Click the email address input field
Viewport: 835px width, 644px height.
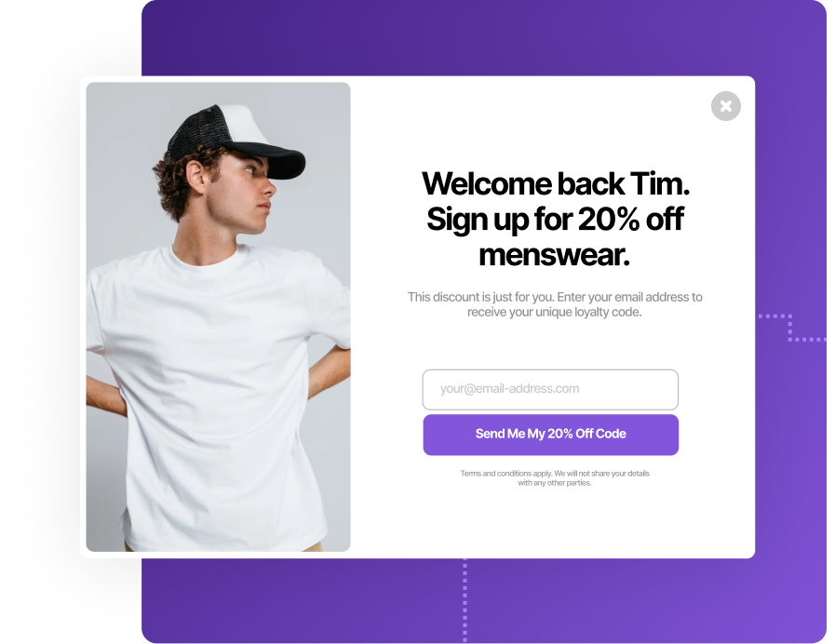click(550, 389)
